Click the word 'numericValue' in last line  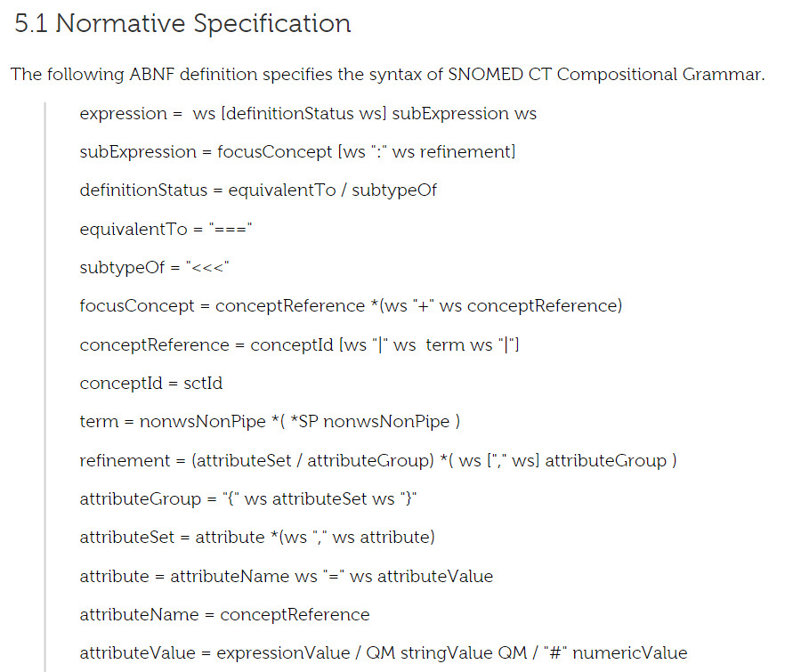point(629,652)
